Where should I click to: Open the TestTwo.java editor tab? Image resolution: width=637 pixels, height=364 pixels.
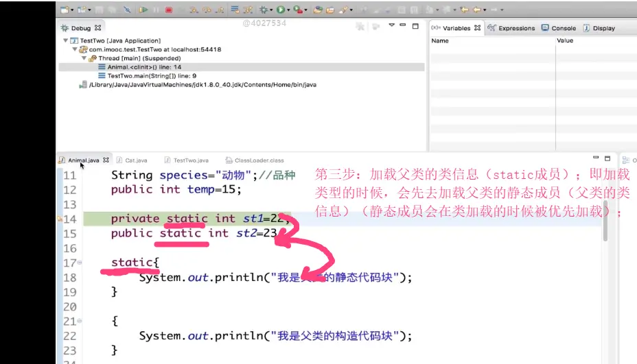pos(187,160)
